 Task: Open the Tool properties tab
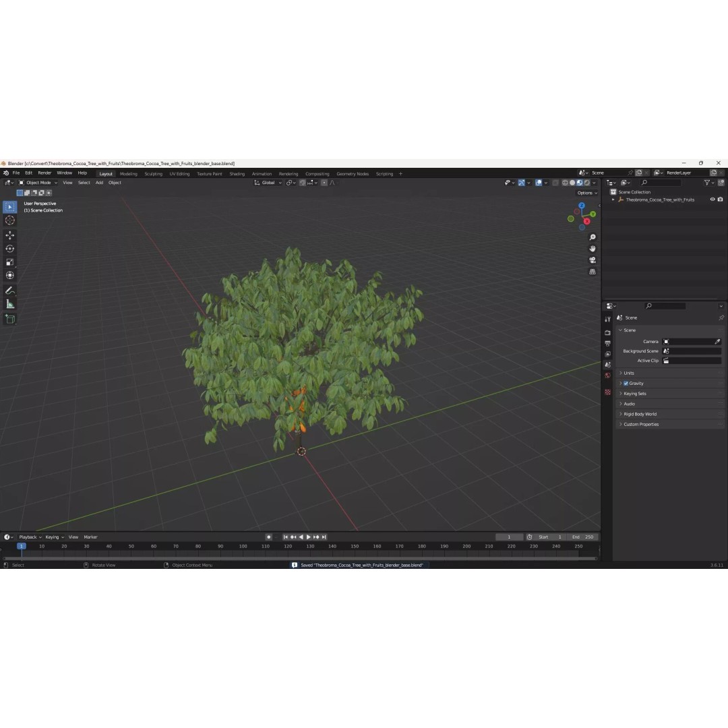(x=607, y=320)
